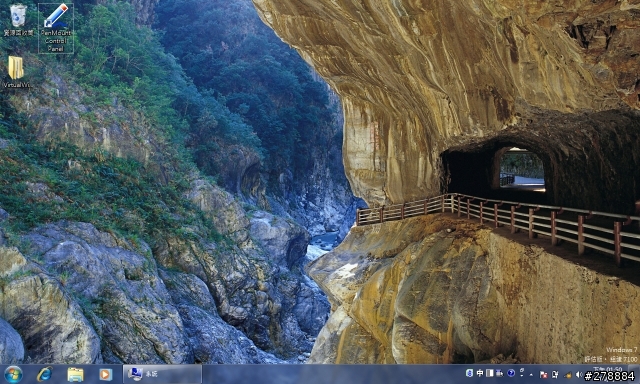The height and width of the screenshot is (384, 640).
Task: Open the volume speaker icon
Action: coord(578,374)
